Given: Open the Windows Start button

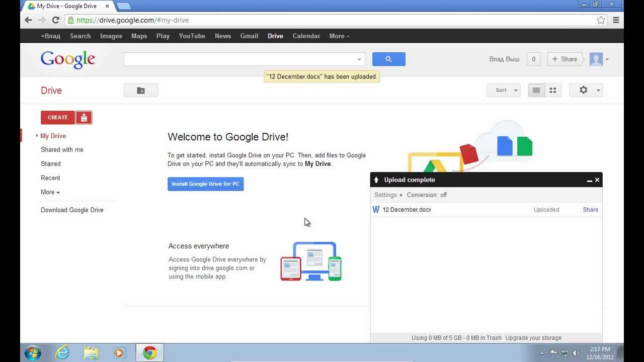Looking at the screenshot, I should tap(33, 353).
